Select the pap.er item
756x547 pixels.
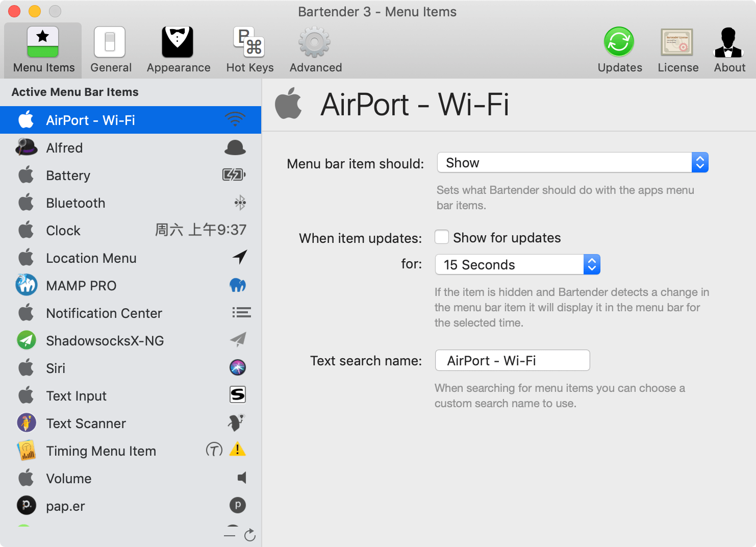tap(131, 506)
